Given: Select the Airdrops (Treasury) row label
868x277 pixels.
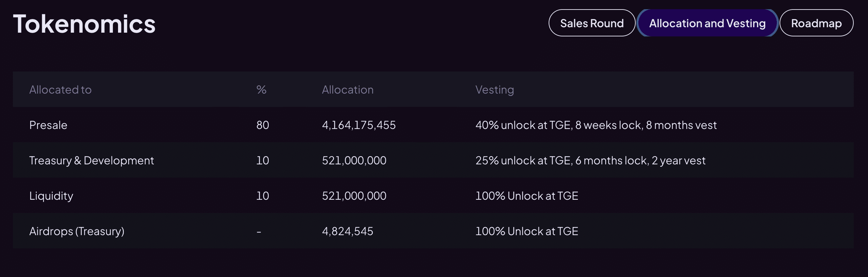Looking at the screenshot, I should coord(77,231).
